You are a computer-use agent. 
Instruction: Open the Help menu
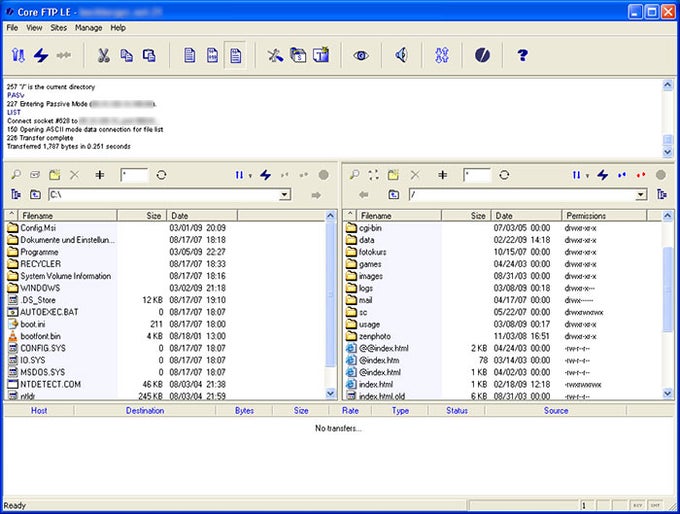118,28
